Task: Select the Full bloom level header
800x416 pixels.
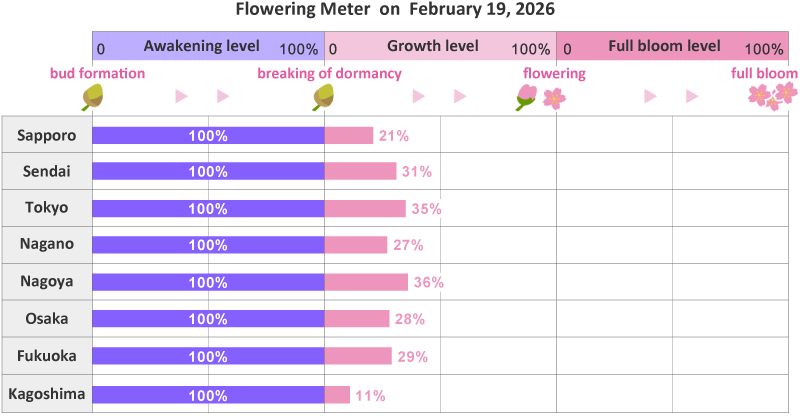Action: 671,46
